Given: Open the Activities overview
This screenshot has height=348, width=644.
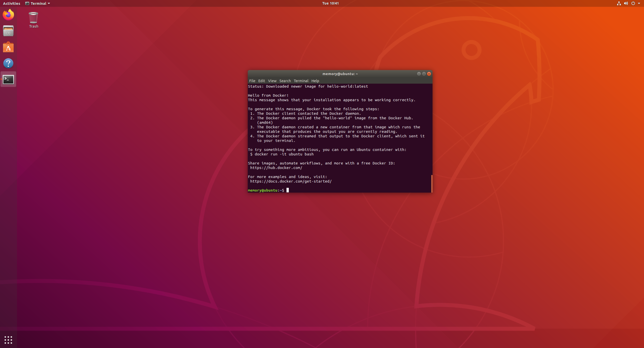Looking at the screenshot, I should coord(11,3).
